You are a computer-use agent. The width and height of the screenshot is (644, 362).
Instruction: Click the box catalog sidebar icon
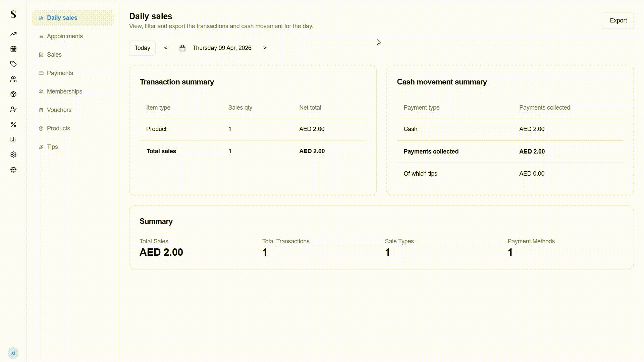13,94
